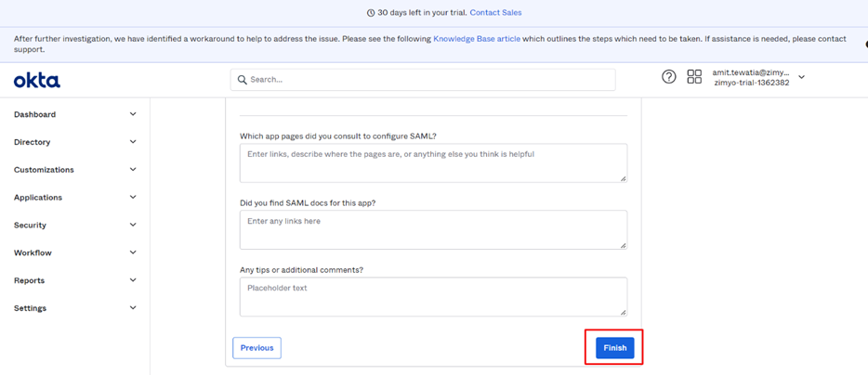Open the help question mark icon
This screenshot has height=375, width=868.
pos(669,77)
